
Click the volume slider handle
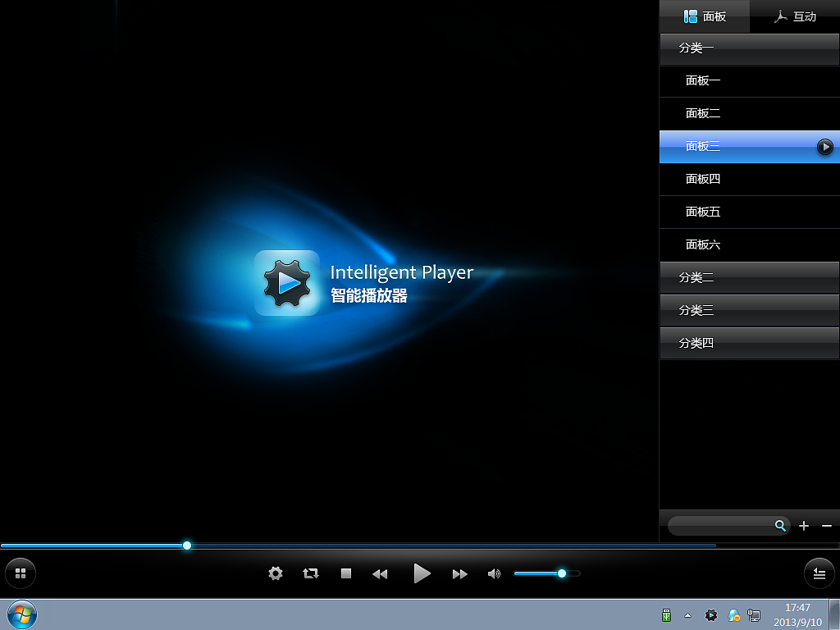pos(562,573)
